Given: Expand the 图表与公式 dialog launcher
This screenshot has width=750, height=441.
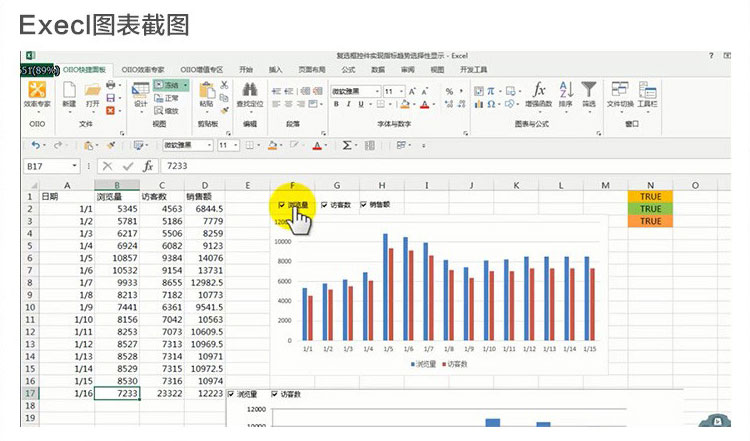Looking at the screenshot, I should pos(598,133).
